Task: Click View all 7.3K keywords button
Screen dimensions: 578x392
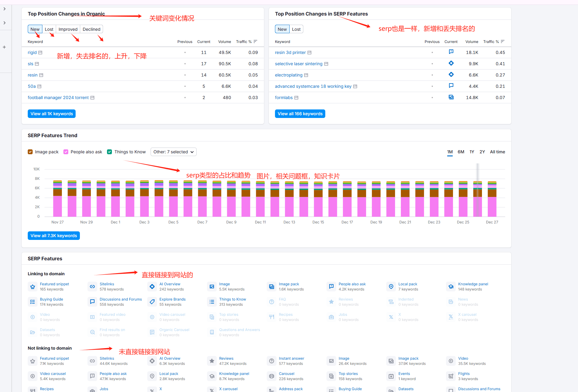Action: (x=54, y=236)
